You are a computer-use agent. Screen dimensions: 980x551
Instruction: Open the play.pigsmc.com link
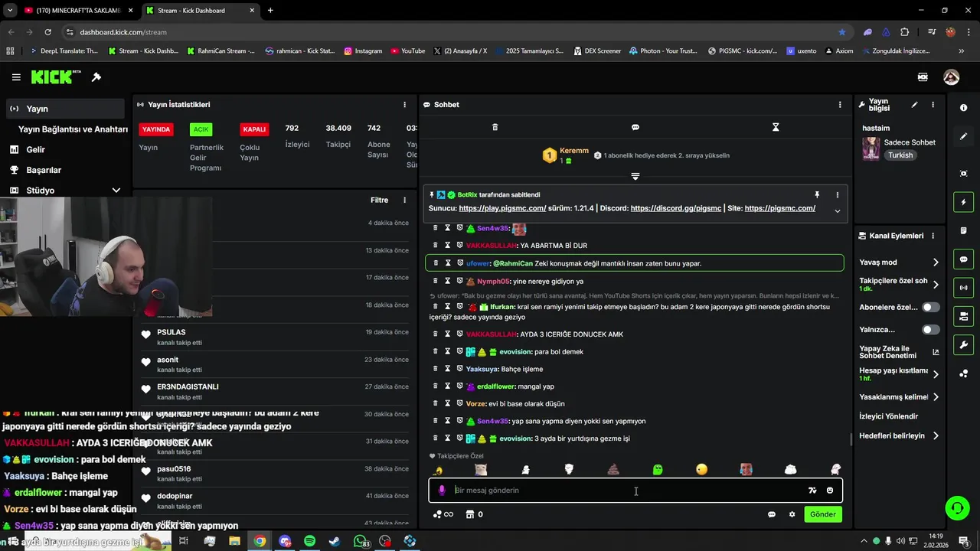(502, 209)
